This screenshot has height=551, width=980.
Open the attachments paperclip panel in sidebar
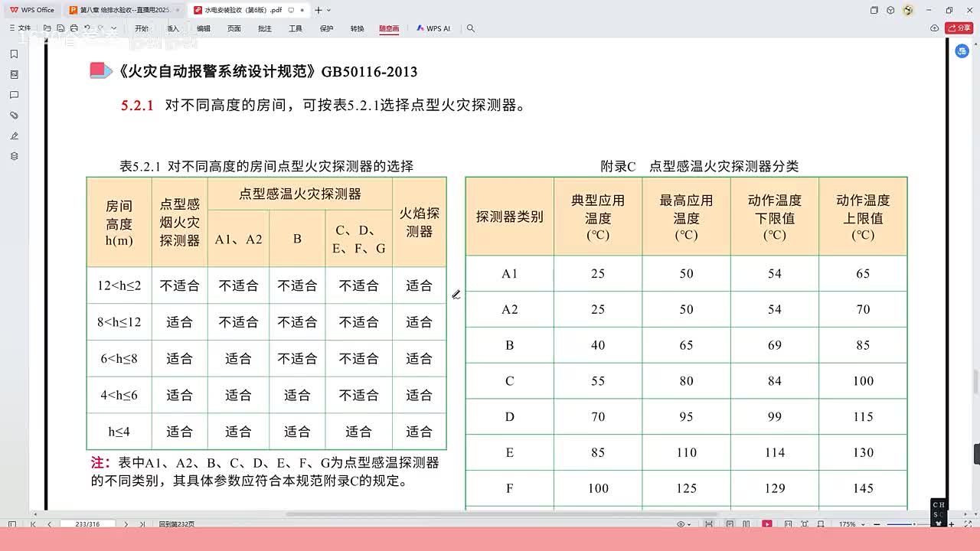click(x=14, y=116)
